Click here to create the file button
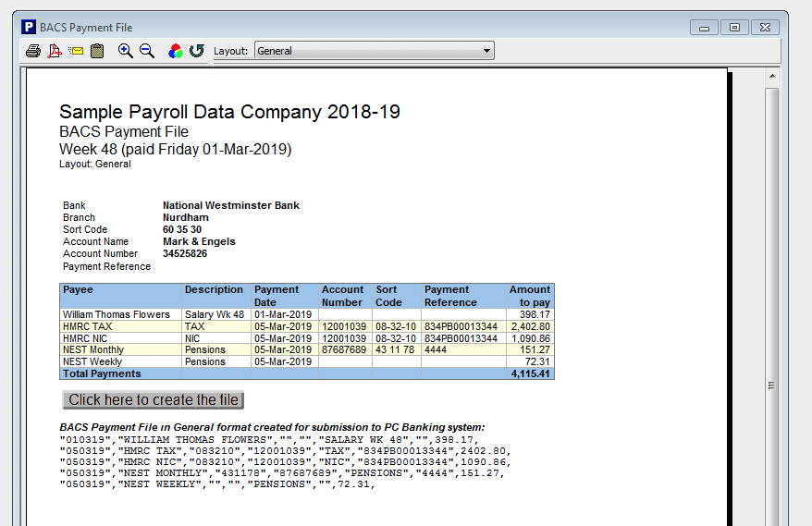This screenshot has height=526, width=812. tap(154, 399)
